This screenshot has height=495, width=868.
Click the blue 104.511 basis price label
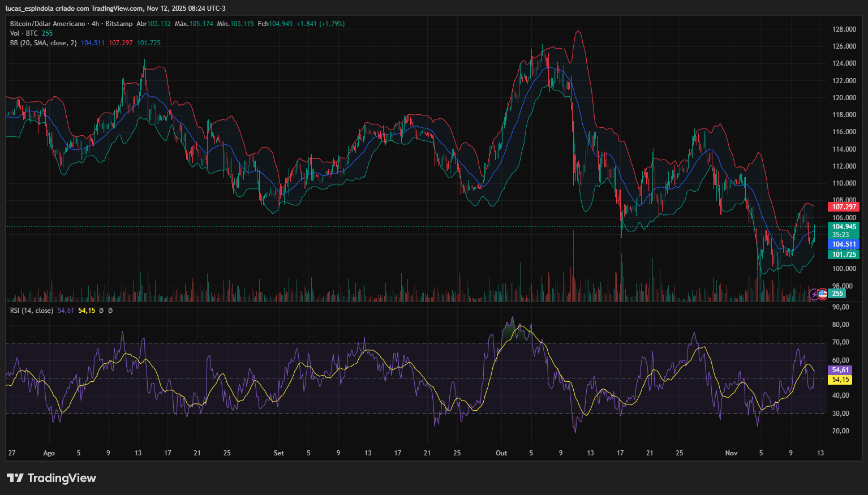(x=844, y=244)
